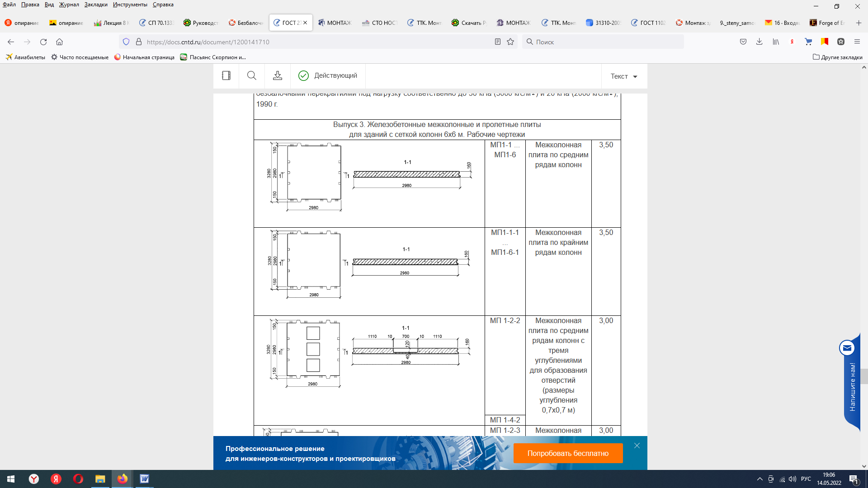Click the page vertical scrollbar thumb
Viewport: 868px width, 488px height.
pyautogui.click(x=864, y=376)
